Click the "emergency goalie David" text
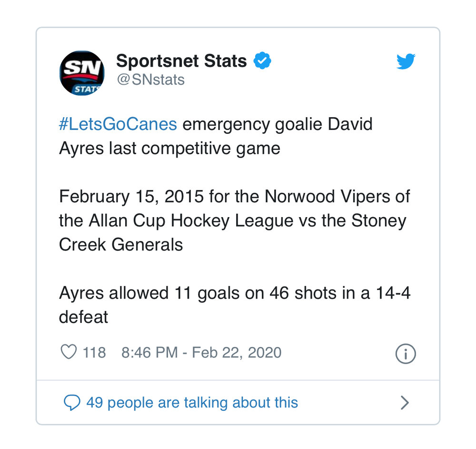Image resolution: width=476 pixels, height=449 pixels. coord(278,124)
